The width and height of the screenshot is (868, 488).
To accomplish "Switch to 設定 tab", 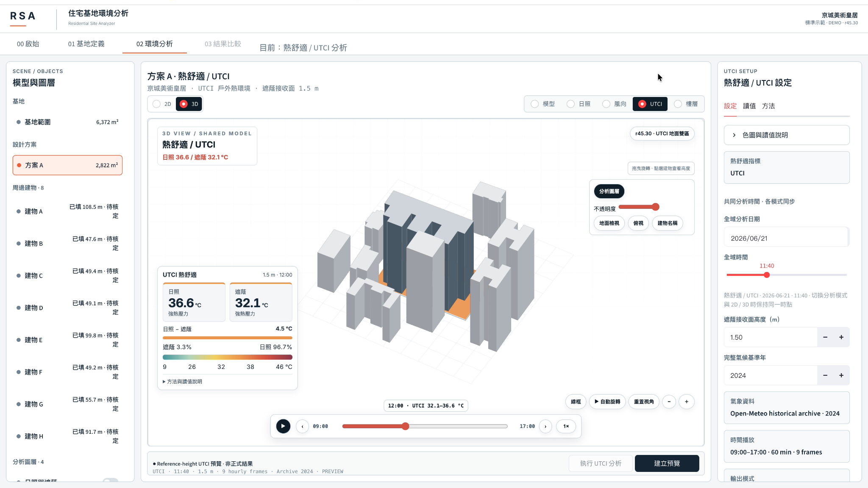I will click(x=730, y=106).
